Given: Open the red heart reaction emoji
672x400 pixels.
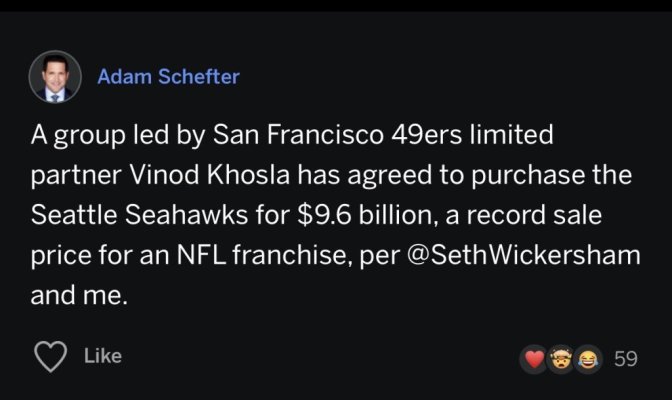Looking at the screenshot, I should 534,358.
